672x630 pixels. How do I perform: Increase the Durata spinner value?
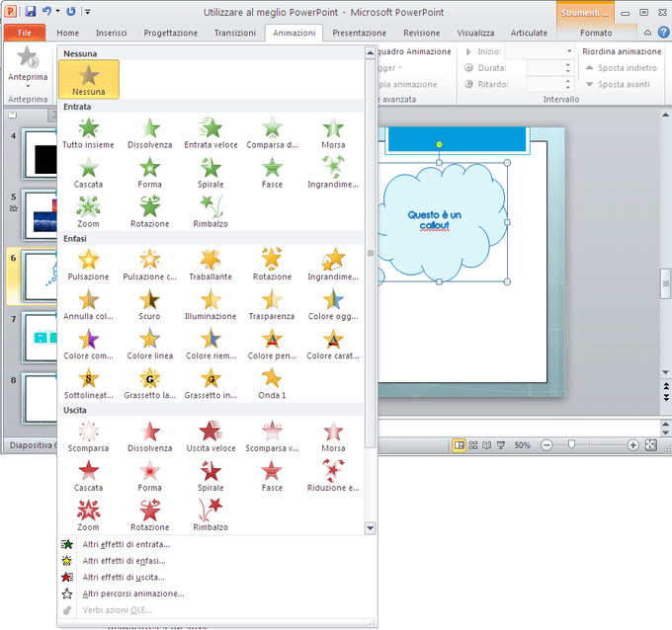(x=568, y=64)
